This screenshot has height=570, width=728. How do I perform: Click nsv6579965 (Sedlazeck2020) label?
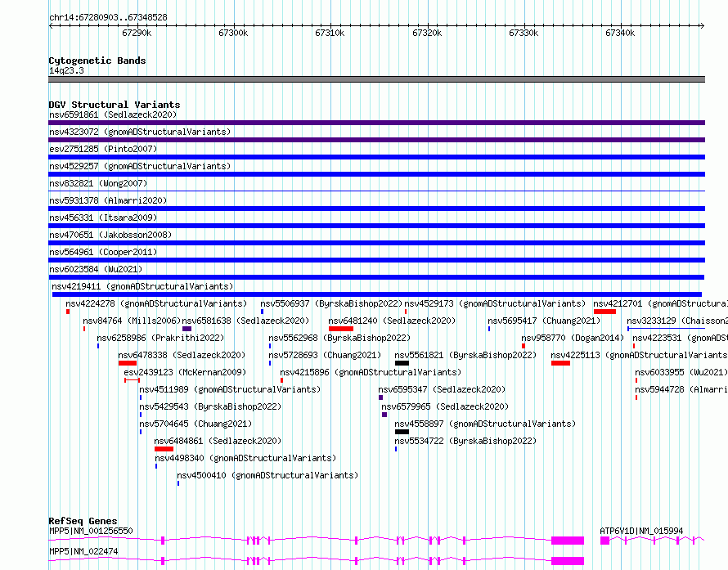click(x=445, y=406)
